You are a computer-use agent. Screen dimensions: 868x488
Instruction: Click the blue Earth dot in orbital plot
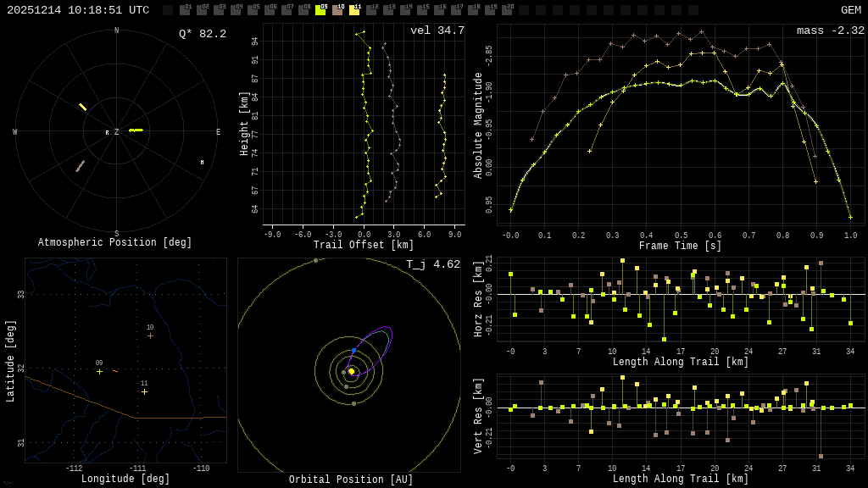click(x=353, y=350)
